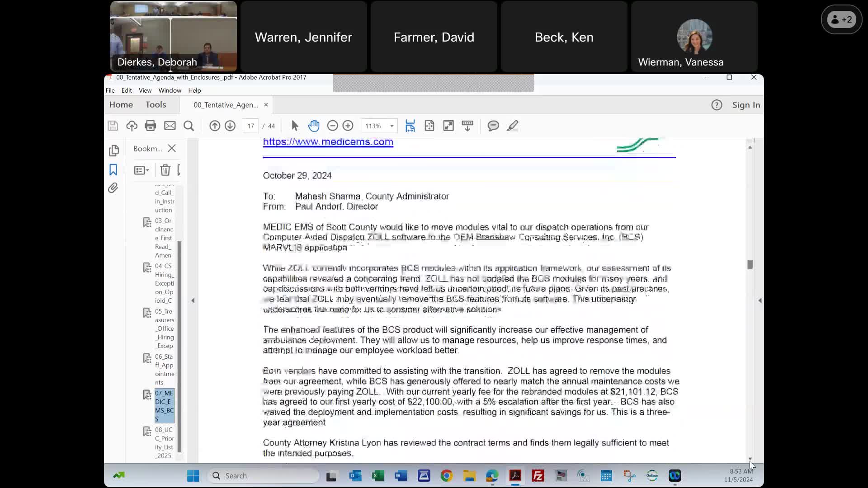Collapse left navigation pane arrow
Viewport: 868px width, 488px height.
[193, 300]
